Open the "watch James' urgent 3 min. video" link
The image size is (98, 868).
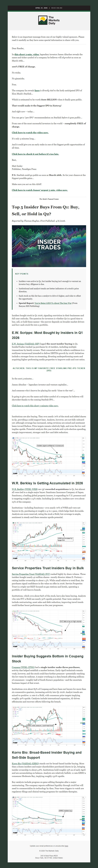pos(40,190)
